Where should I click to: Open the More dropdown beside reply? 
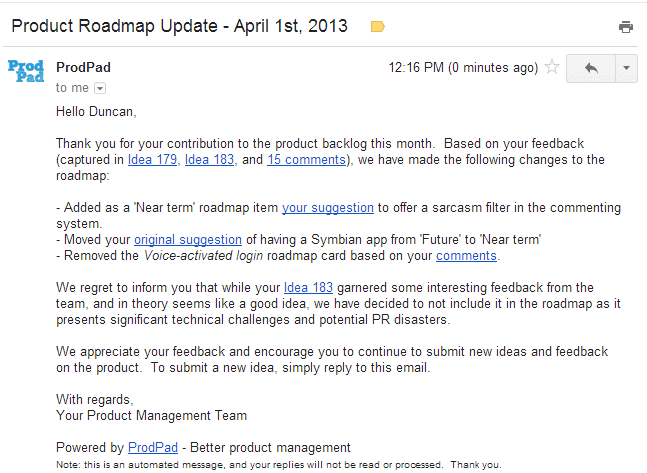[x=626, y=68]
